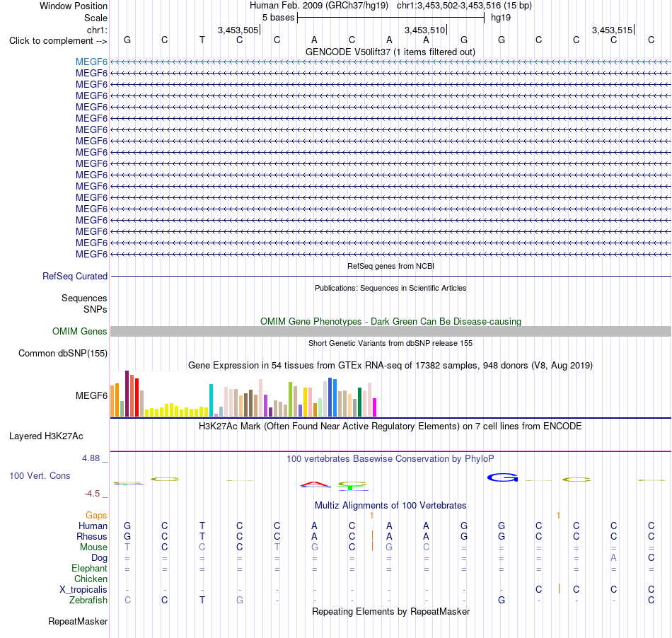The width and height of the screenshot is (672, 638).
Task: Click the Layered H3K27Ac label
Action: [x=46, y=436]
